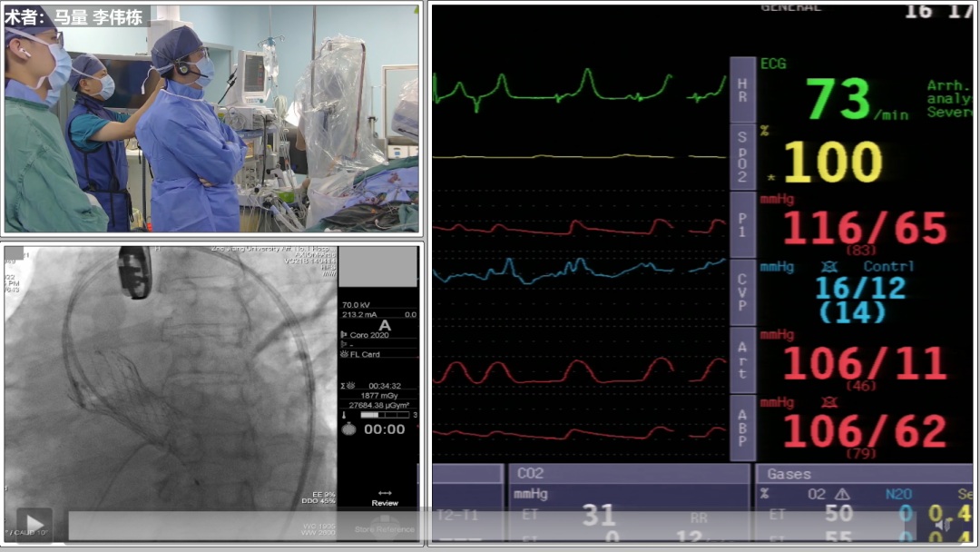Click the CVP reading 16/12
Screen dimensions: 980x552
[860, 288]
